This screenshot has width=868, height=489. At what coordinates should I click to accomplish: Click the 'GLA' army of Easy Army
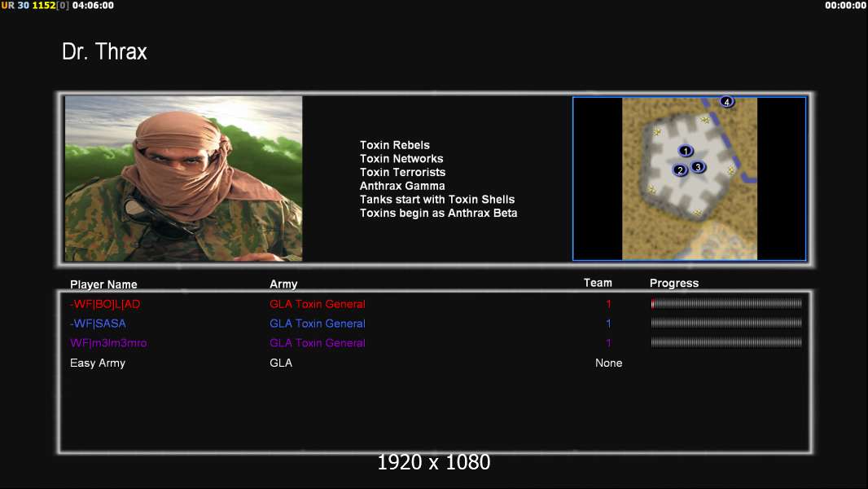pos(281,363)
